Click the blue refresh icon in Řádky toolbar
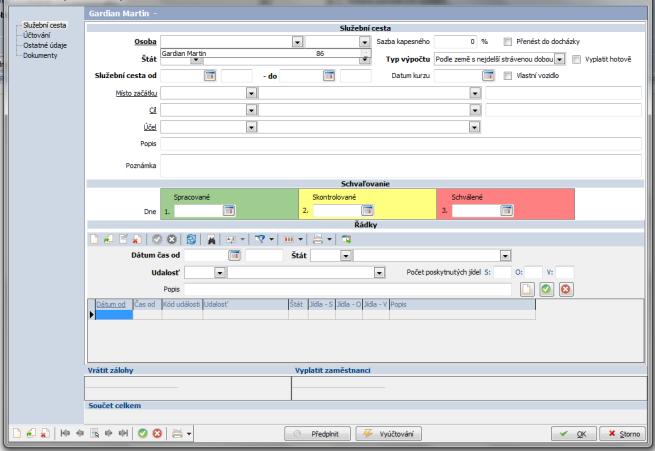The width and height of the screenshot is (655, 451). tap(191, 239)
